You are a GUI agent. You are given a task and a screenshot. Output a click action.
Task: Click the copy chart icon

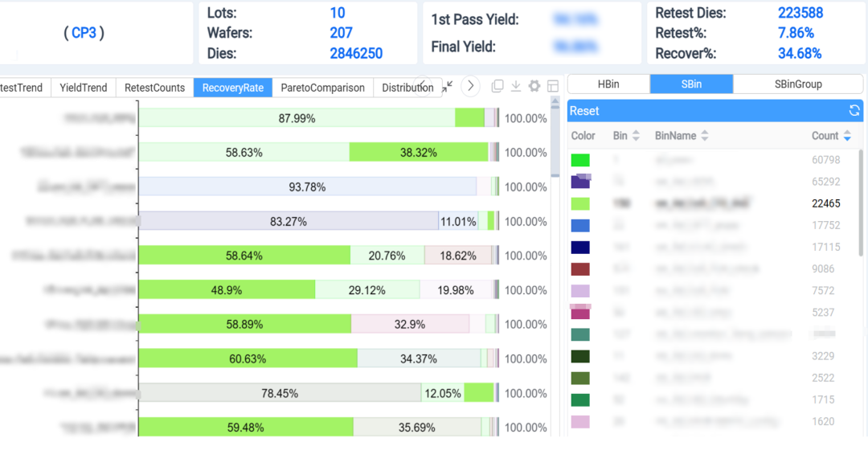[497, 86]
